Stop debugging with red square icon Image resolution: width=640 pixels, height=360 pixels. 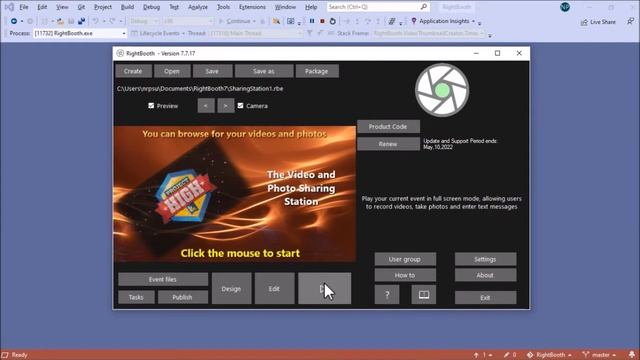coord(322,21)
